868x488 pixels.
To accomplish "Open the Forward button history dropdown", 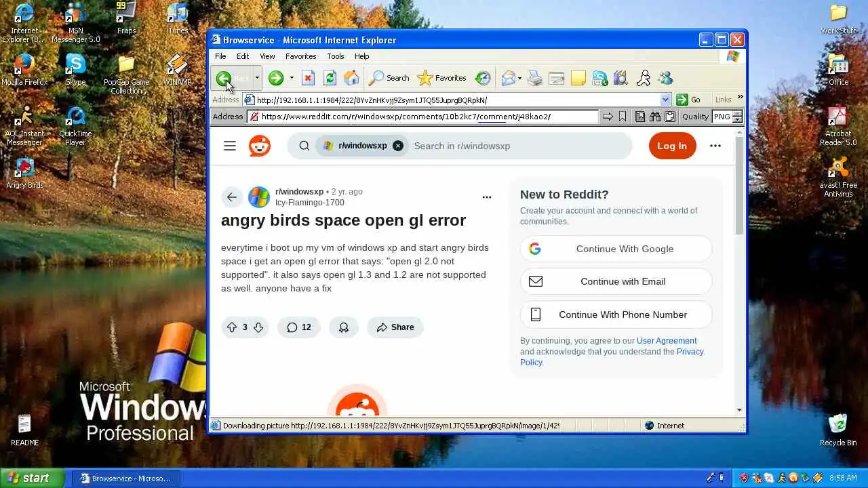I will [x=292, y=78].
